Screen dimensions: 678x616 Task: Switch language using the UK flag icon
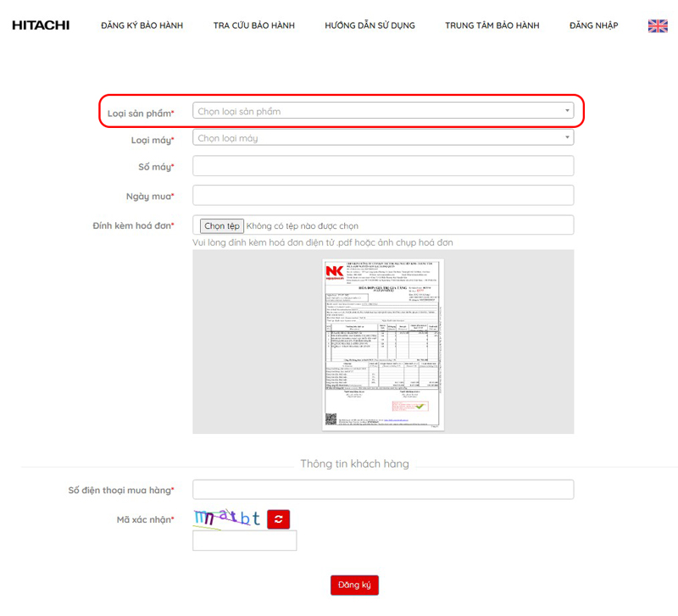pos(658,26)
